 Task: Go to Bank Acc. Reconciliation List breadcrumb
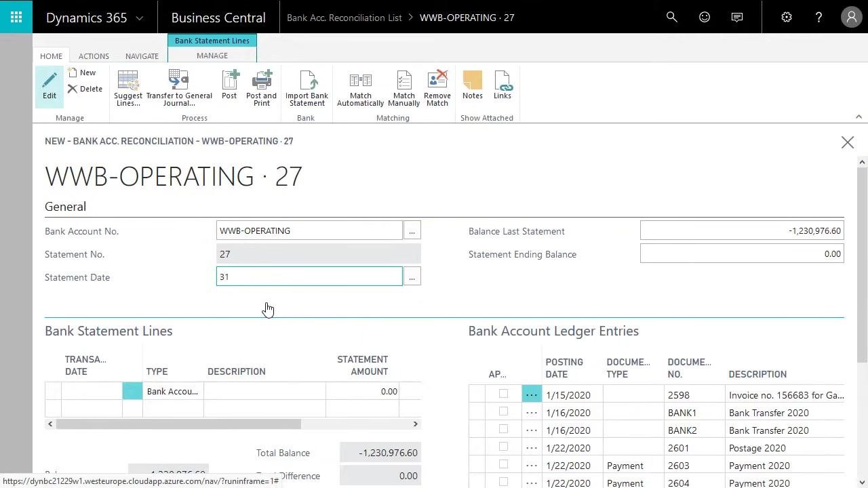point(344,18)
